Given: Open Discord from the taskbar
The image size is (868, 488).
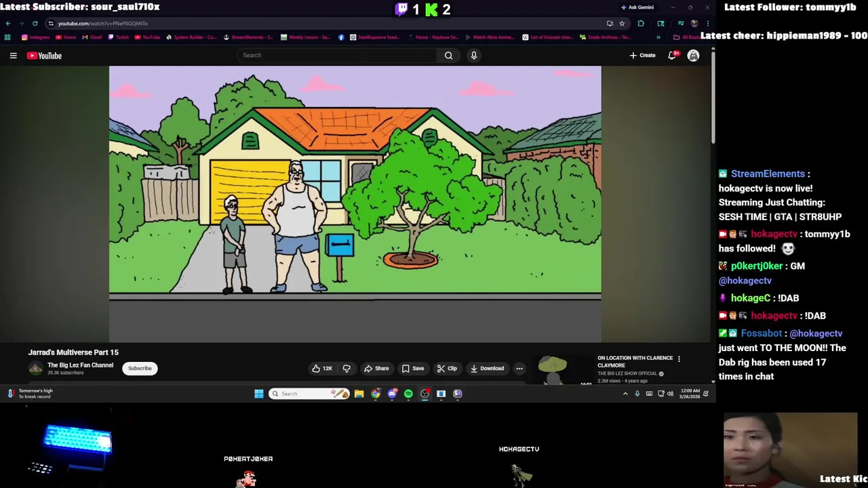Looking at the screenshot, I should 392,394.
